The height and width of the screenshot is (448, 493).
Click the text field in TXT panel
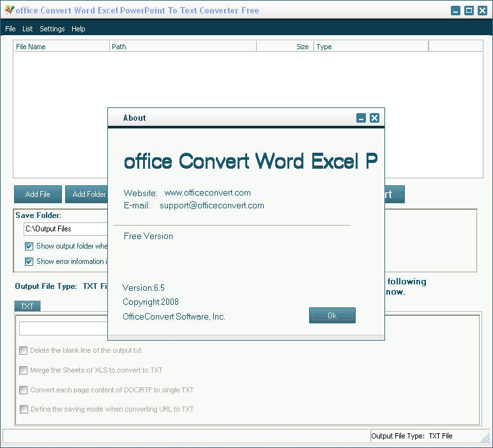63,328
